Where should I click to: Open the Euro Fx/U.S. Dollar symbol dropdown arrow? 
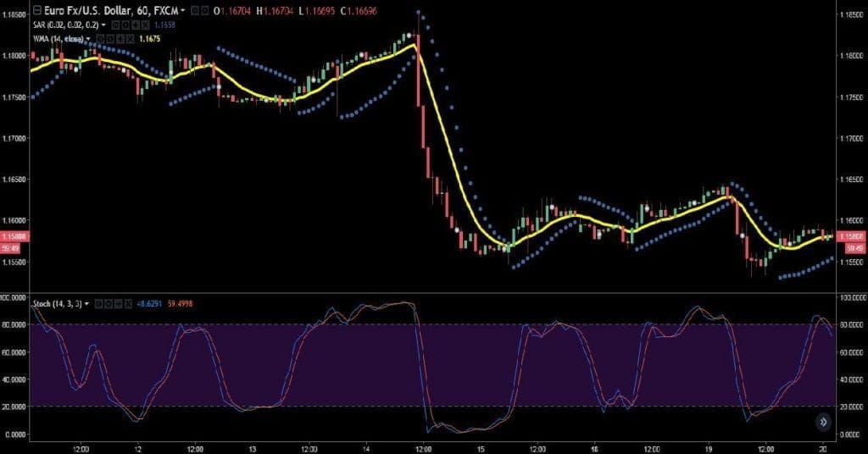tap(183, 10)
